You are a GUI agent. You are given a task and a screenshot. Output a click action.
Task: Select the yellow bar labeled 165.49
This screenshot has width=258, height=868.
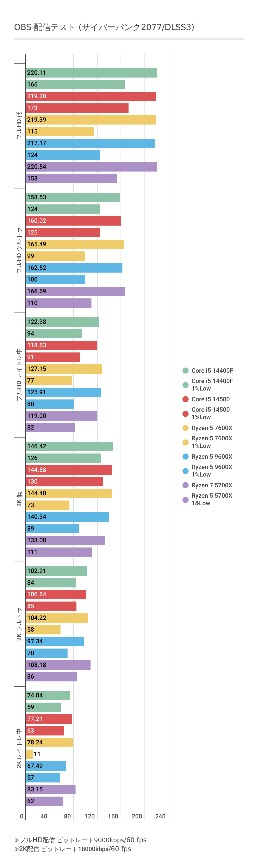coord(75,244)
